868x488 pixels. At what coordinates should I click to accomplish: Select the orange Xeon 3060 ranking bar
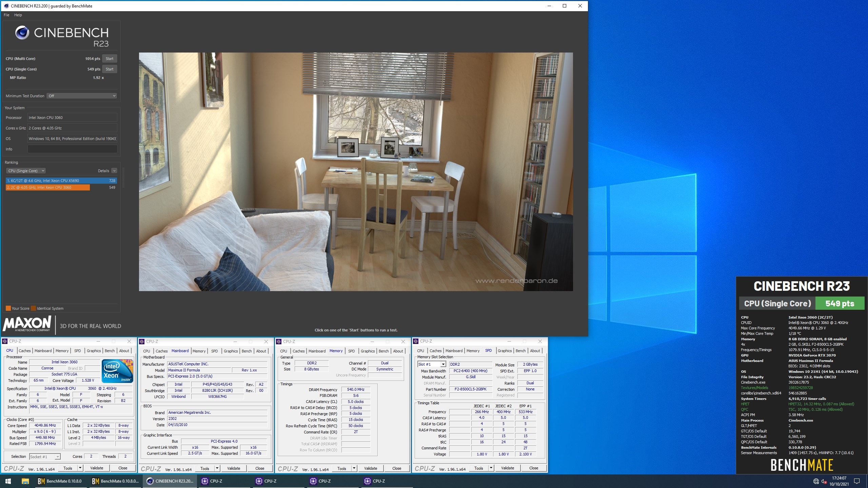click(48, 187)
